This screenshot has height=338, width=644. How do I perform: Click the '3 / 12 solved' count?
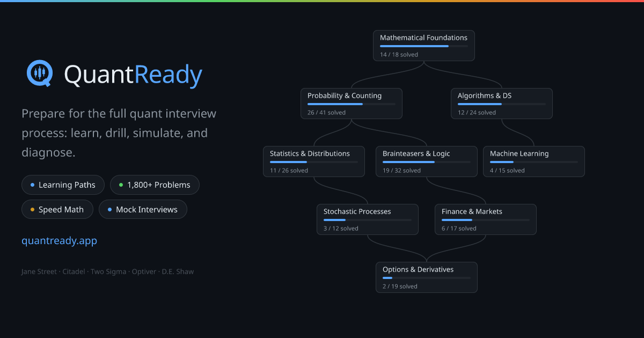341,229
